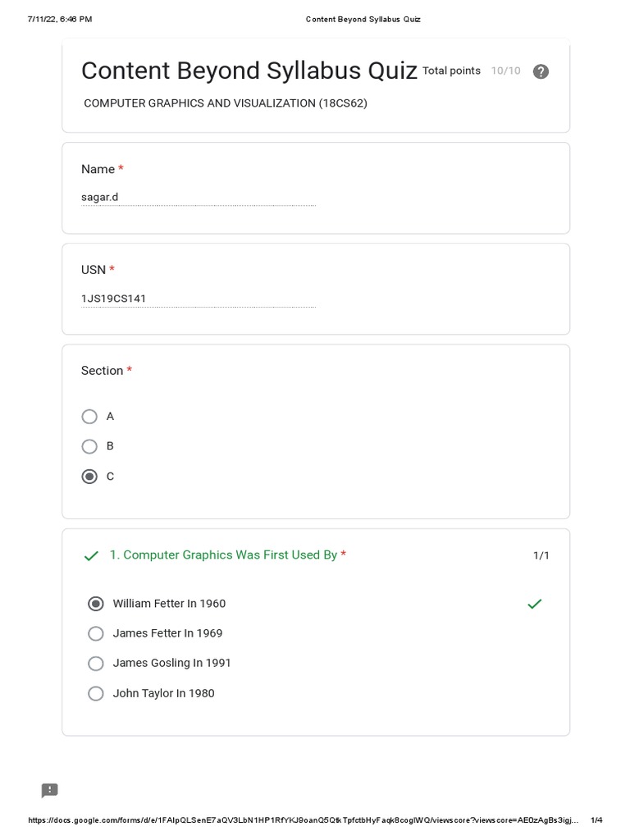Choose William Fetter In 1960 option
Image resolution: width=630 pixels, height=840 pixels.
click(x=96, y=604)
